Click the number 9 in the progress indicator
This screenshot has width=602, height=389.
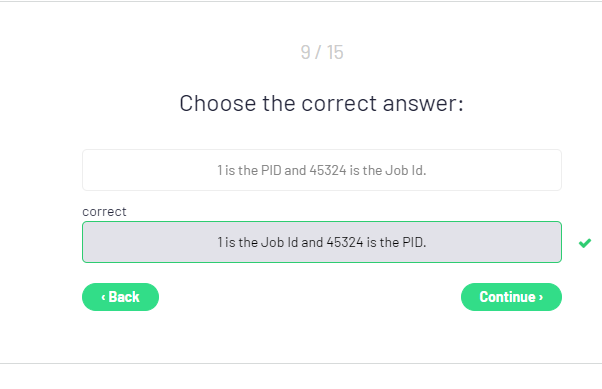[306, 52]
